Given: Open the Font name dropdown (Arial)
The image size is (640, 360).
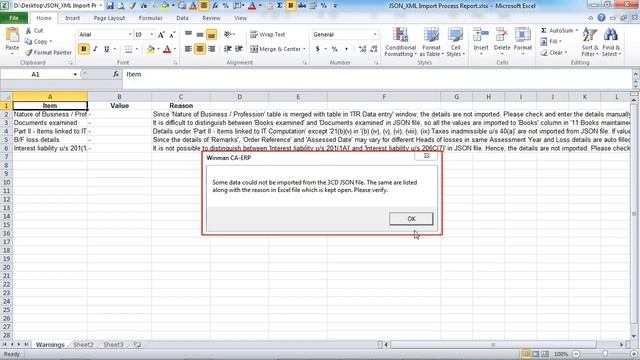Looking at the screenshot, I should (x=130, y=35).
